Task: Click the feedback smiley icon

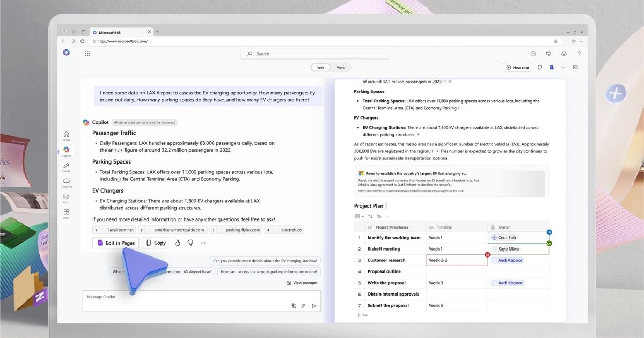Action: pyautogui.click(x=533, y=54)
